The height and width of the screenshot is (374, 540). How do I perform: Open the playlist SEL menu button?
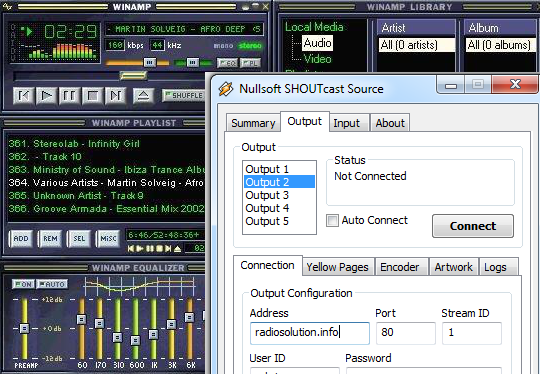(x=79, y=239)
